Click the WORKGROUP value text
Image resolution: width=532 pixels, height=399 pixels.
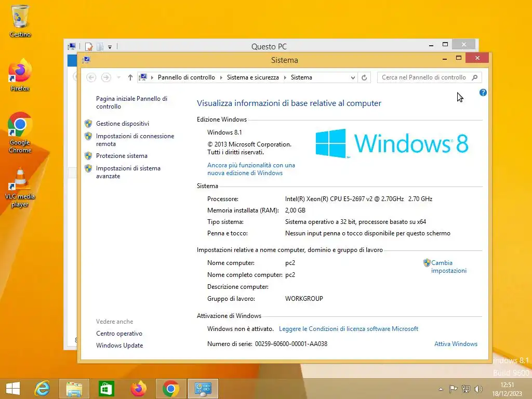point(304,299)
